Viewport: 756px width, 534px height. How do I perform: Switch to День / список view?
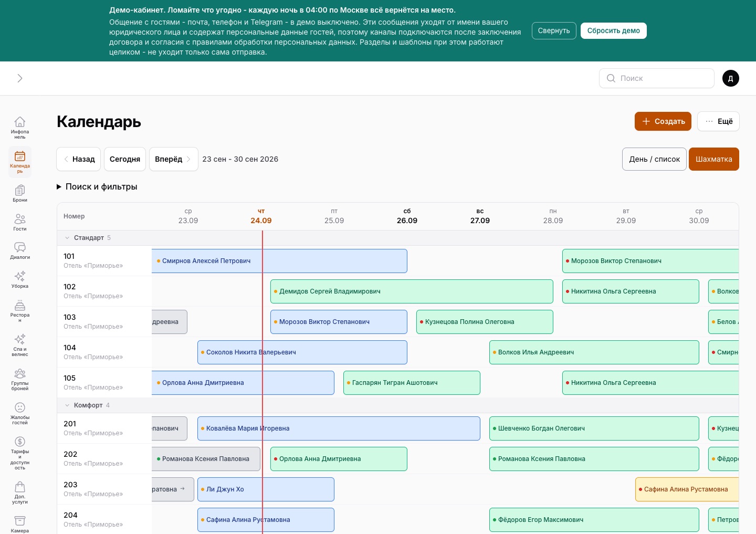tap(654, 159)
